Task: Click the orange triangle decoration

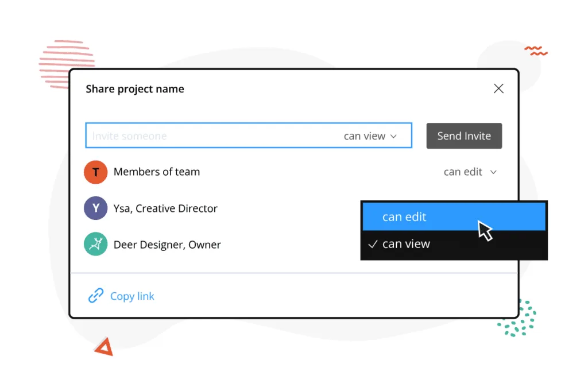Action: [x=104, y=346]
